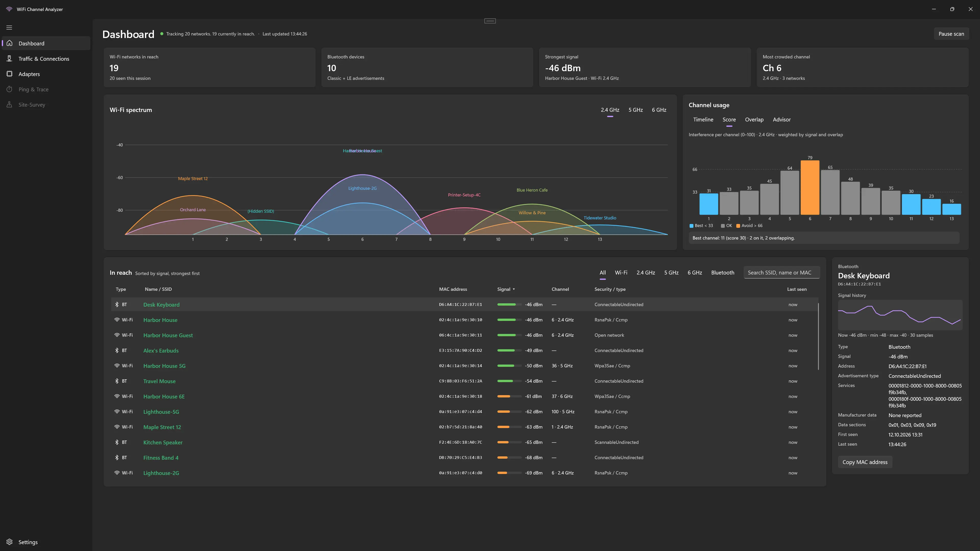Screen dimensions: 980x551
Task: Open the Timeline channel usage tab
Action: [x=703, y=119]
